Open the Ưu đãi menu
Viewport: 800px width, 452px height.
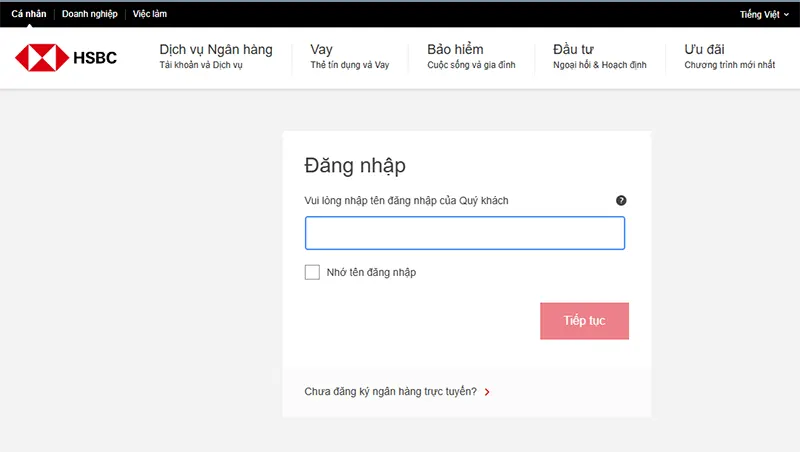(x=730, y=56)
